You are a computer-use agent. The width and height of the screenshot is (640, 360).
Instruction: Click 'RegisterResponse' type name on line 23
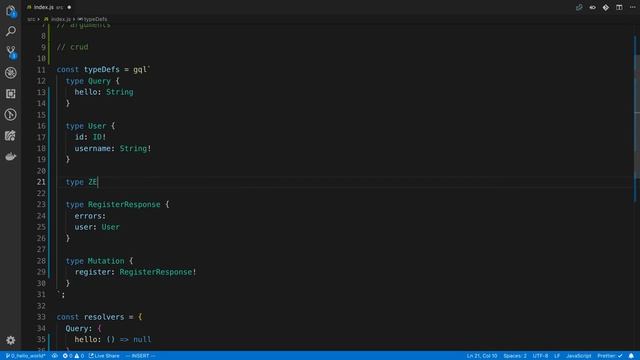point(124,204)
